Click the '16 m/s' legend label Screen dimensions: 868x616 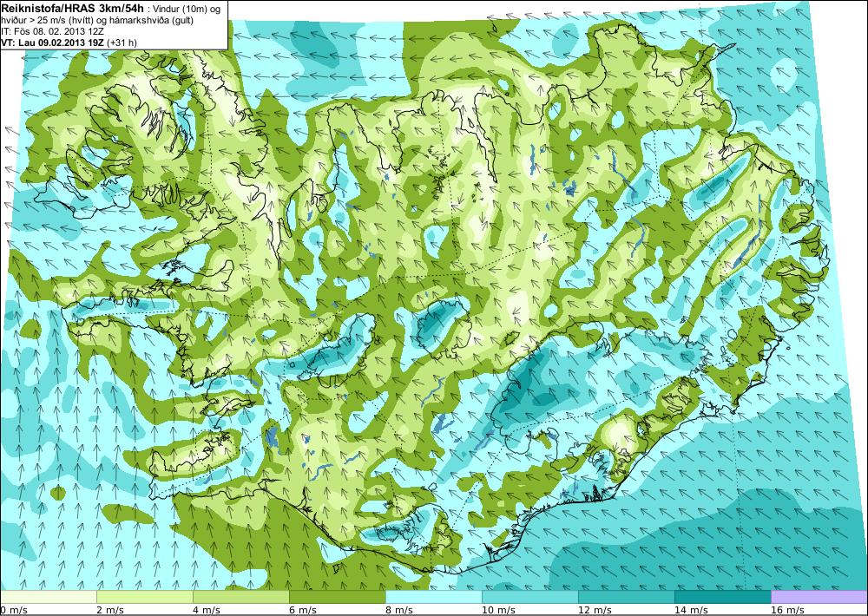coord(787,610)
